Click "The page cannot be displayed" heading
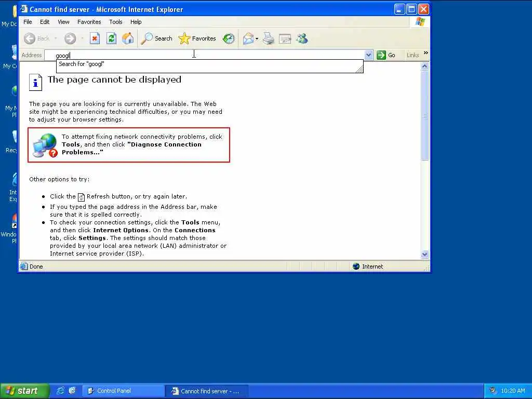This screenshot has width=532, height=399. coord(114,79)
